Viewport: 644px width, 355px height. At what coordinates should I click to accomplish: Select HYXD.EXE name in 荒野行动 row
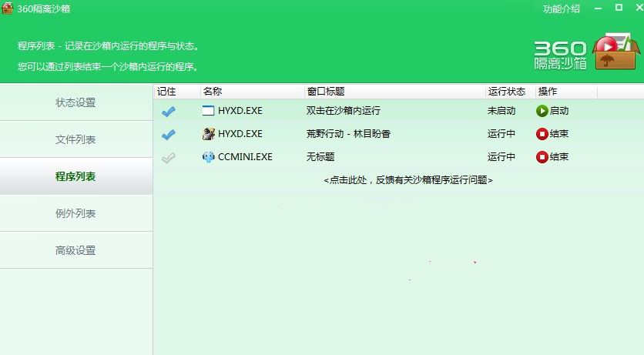pyautogui.click(x=240, y=134)
